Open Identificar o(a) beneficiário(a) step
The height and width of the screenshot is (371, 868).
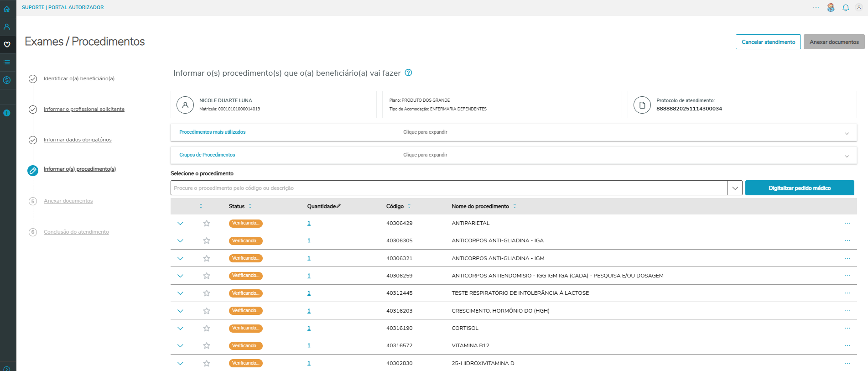[x=79, y=78]
